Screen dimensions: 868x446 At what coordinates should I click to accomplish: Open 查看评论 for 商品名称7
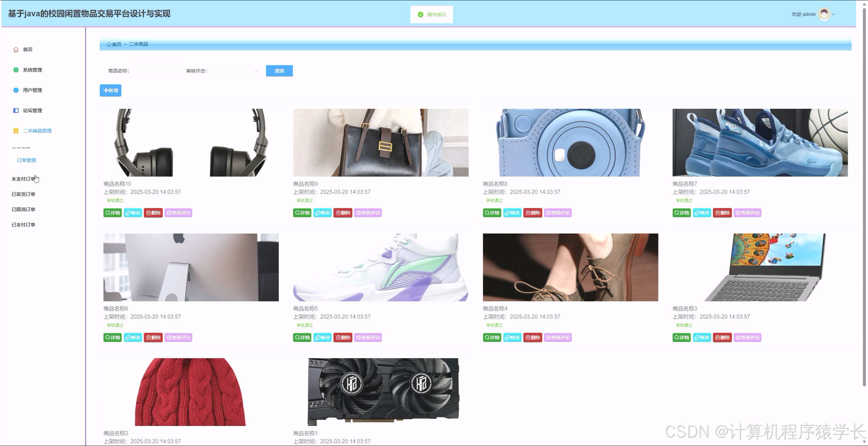click(747, 213)
